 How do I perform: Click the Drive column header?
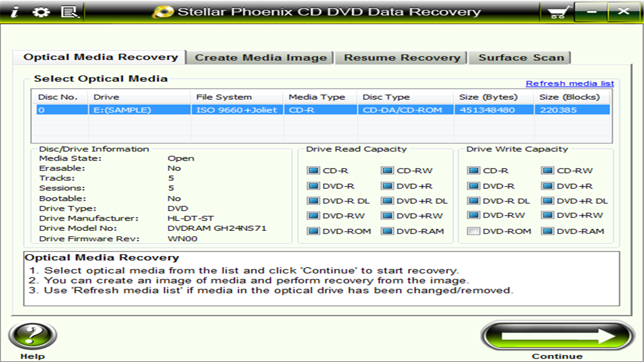tap(140, 97)
